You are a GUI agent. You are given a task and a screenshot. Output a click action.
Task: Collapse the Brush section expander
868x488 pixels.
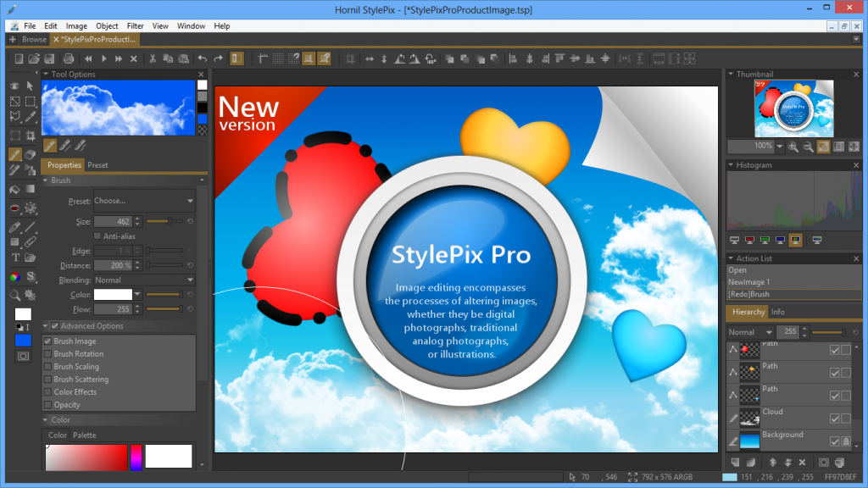click(46, 180)
